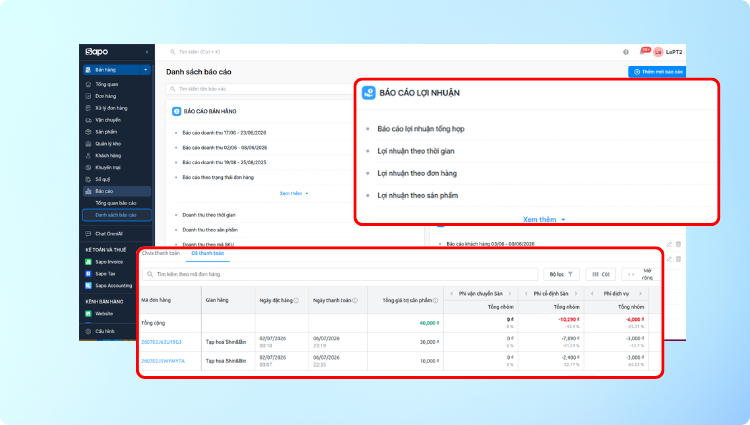Open the Bán hàng module dropdown arrow
The width and height of the screenshot is (750, 425).
[145, 70]
